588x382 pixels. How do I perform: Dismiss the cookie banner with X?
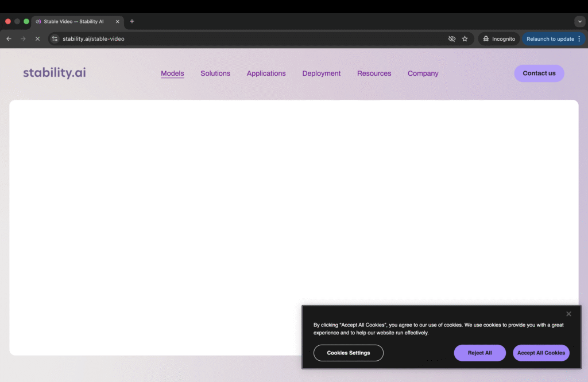pyautogui.click(x=568, y=314)
